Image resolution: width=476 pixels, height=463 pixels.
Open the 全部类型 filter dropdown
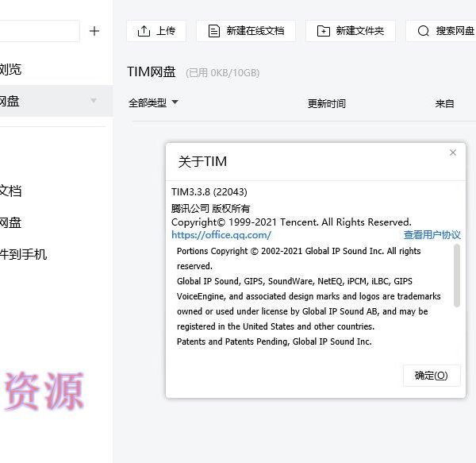(154, 102)
